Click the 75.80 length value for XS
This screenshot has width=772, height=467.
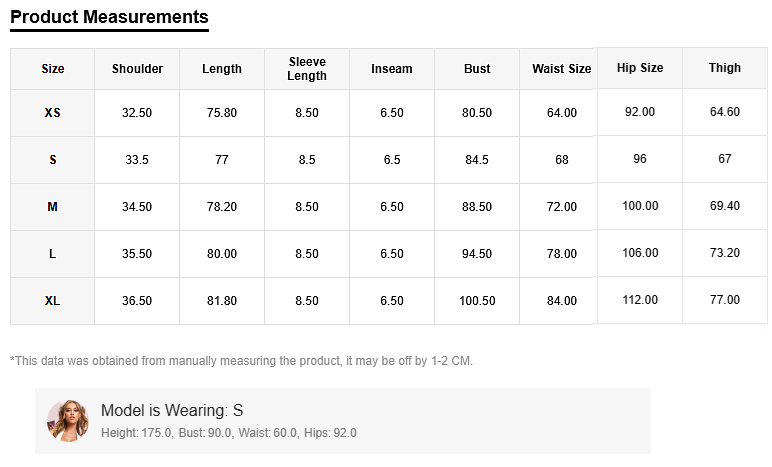[x=222, y=113]
